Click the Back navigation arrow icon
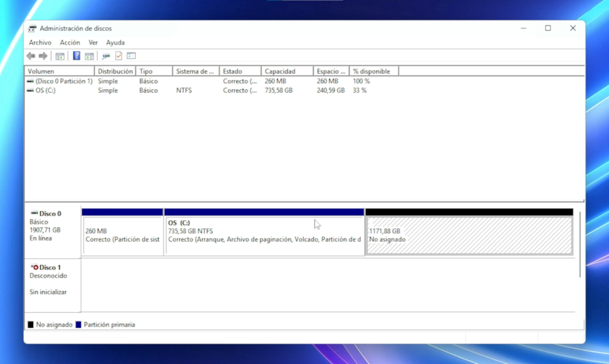This screenshot has width=609, height=364. click(30, 56)
